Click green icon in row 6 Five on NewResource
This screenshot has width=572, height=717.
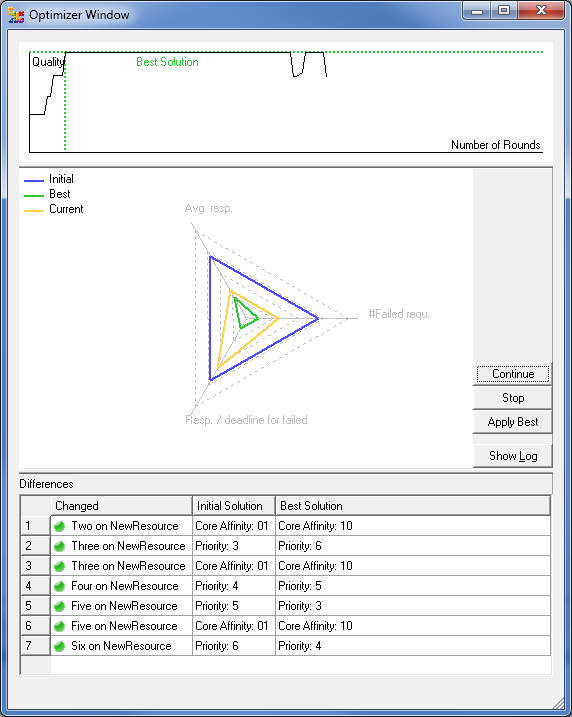point(59,626)
